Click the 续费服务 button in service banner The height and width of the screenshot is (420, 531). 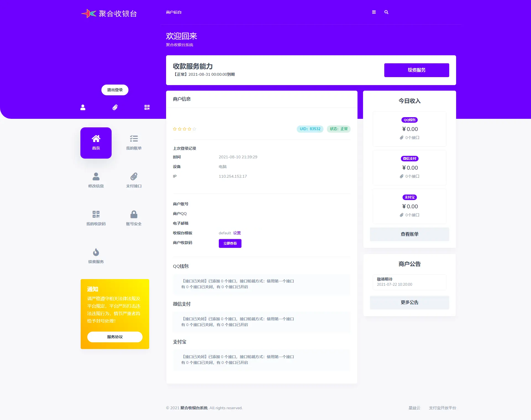pos(416,70)
